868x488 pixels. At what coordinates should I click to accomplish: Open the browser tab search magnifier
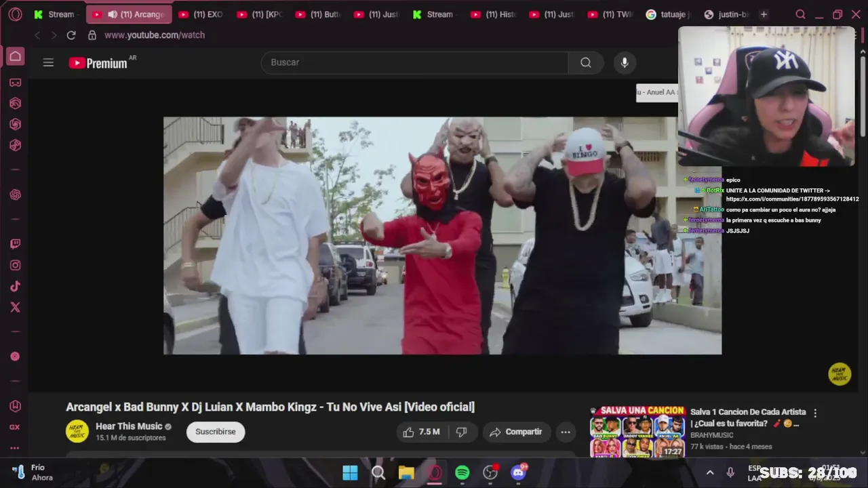[800, 14]
